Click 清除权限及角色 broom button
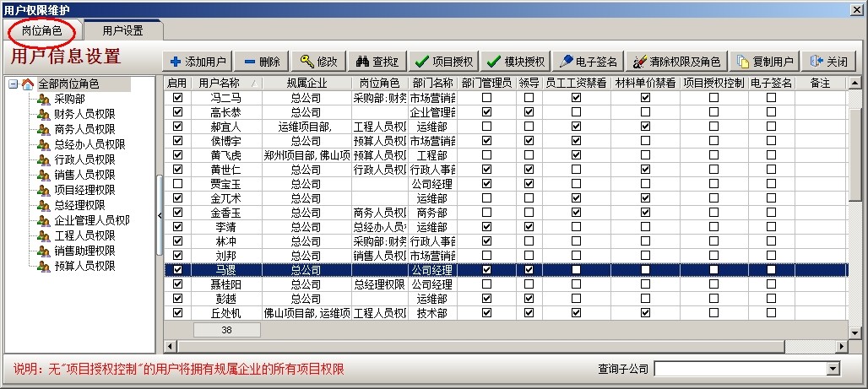 pos(677,62)
